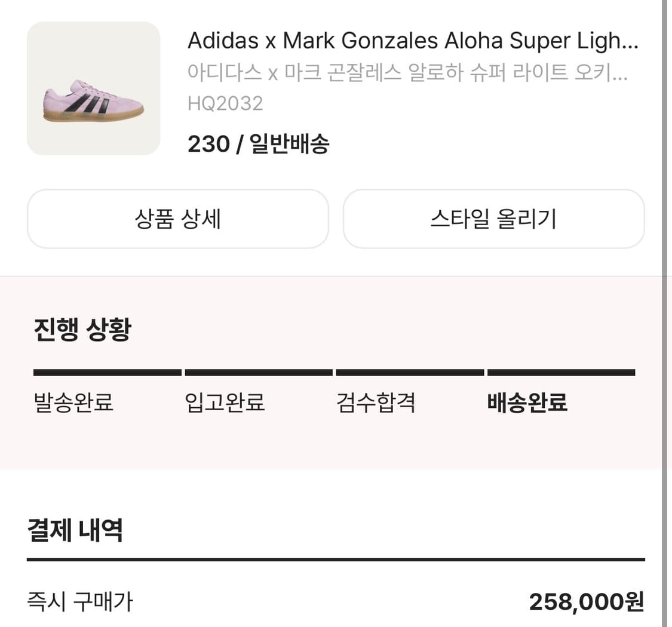The height and width of the screenshot is (627, 672).
Task: Select the 입고완료 progress step
Action: tap(225, 403)
